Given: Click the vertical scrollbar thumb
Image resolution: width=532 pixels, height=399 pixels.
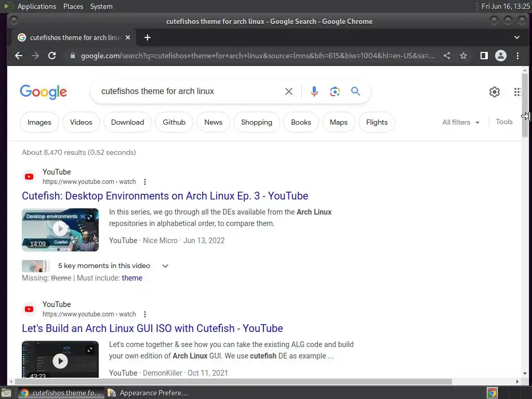Looking at the screenshot, I should click(525, 105).
